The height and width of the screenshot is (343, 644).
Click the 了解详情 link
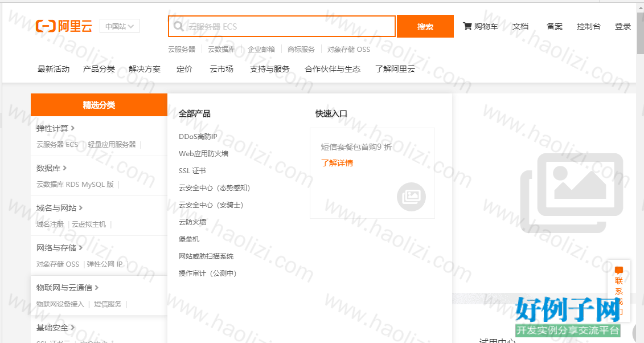337,163
